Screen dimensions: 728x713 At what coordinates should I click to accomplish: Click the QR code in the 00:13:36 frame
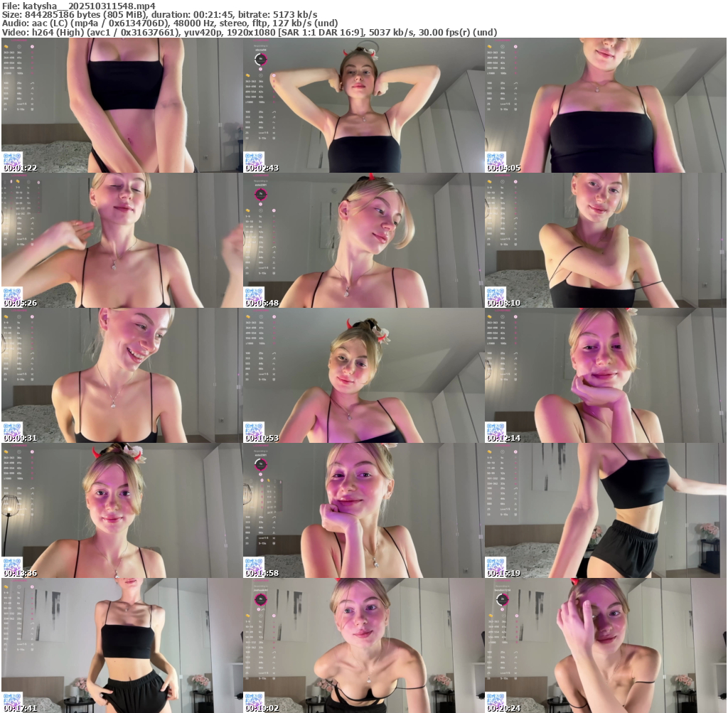[x=12, y=564]
